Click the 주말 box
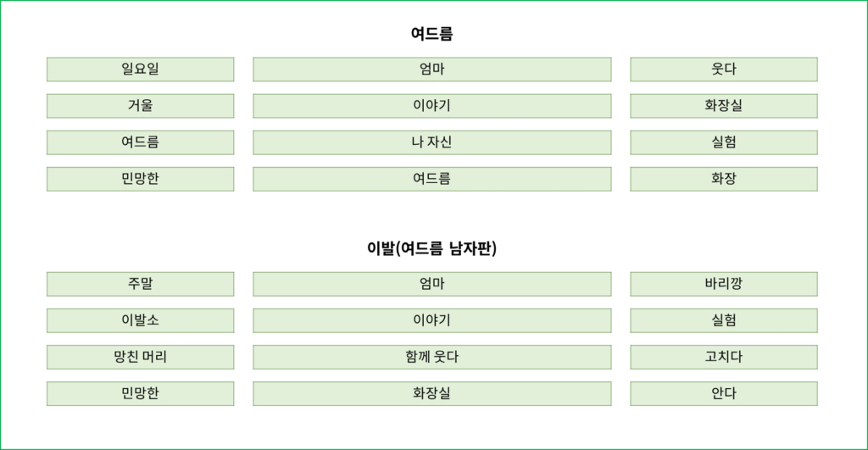 (140, 284)
